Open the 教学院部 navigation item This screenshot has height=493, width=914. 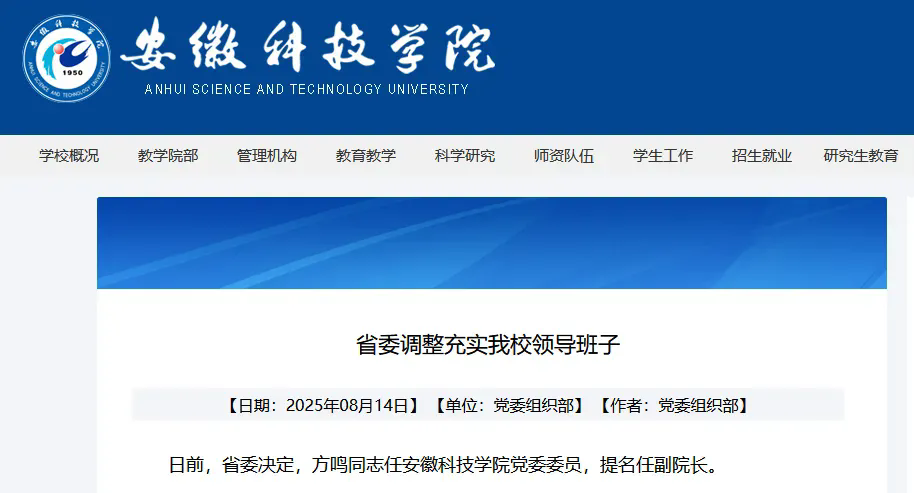pyautogui.click(x=168, y=156)
